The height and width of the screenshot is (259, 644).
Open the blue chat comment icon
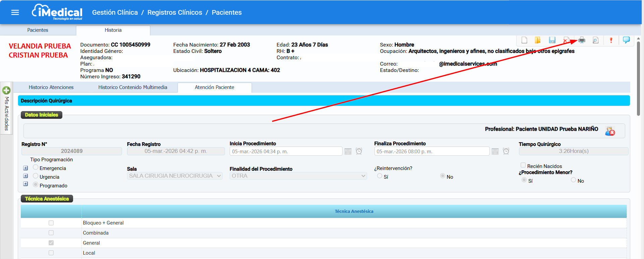coord(626,40)
